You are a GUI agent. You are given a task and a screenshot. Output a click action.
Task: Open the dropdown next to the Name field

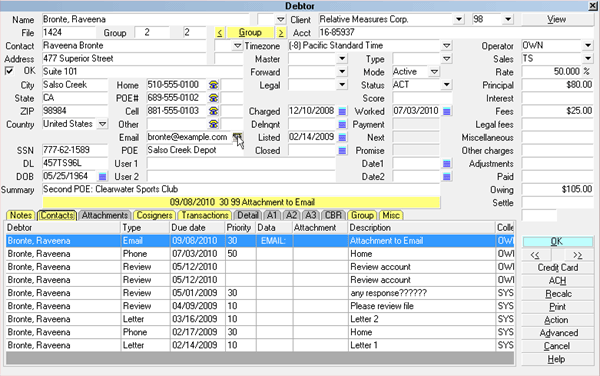(280, 19)
